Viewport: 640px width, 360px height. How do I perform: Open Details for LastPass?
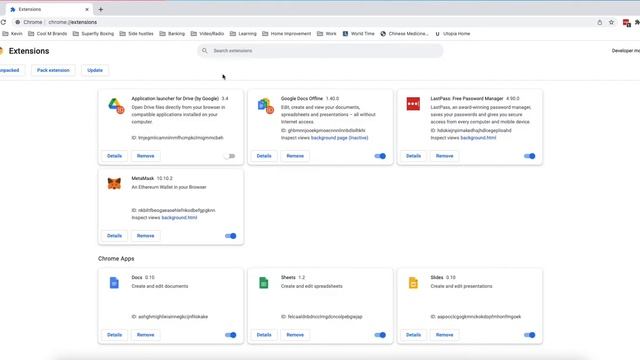click(413, 156)
